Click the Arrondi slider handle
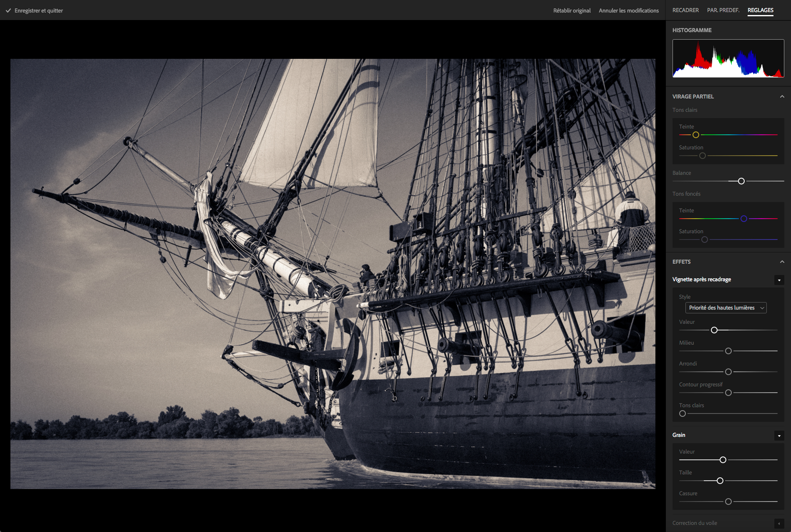This screenshot has width=791, height=532. coord(728,372)
